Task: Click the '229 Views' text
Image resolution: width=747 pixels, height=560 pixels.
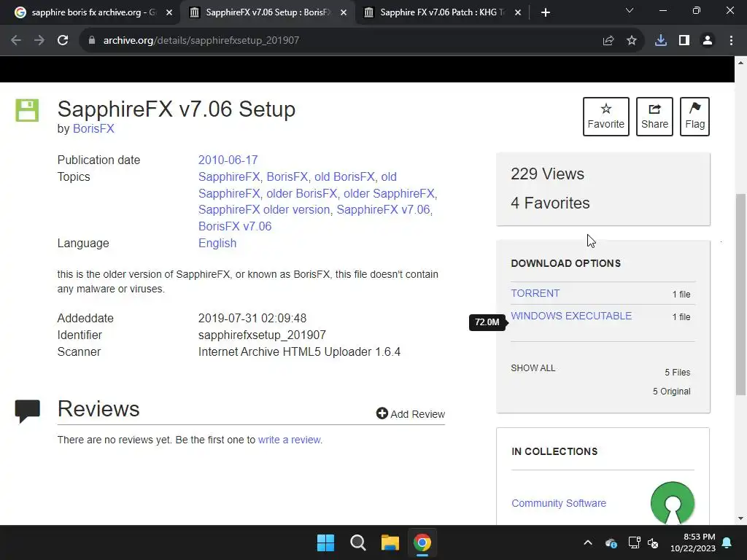Action: (547, 174)
